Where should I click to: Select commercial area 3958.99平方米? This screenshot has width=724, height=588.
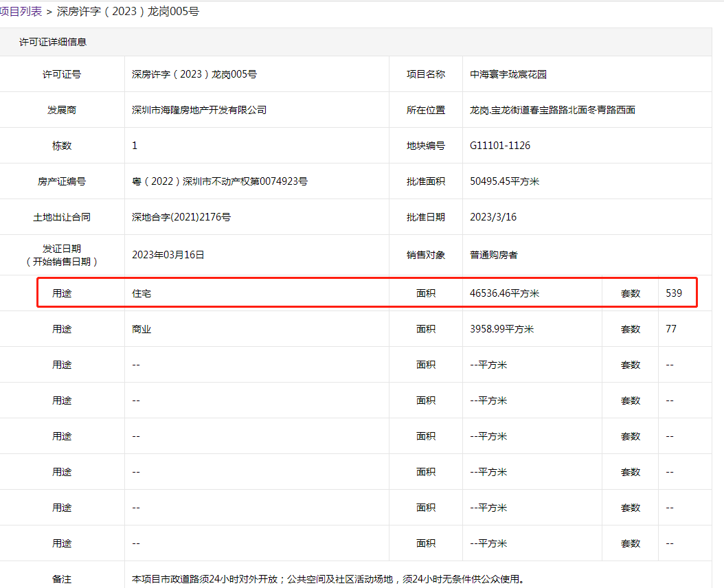pos(502,329)
